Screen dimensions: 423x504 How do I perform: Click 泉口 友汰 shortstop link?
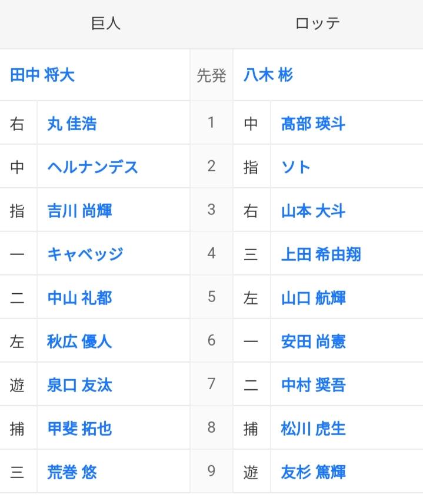79,385
